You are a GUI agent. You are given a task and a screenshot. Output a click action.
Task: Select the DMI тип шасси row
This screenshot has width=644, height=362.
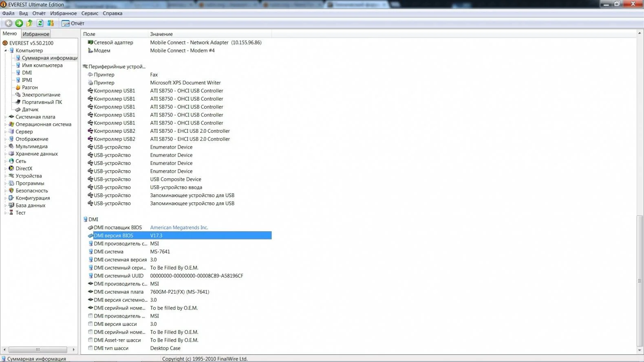point(176,348)
